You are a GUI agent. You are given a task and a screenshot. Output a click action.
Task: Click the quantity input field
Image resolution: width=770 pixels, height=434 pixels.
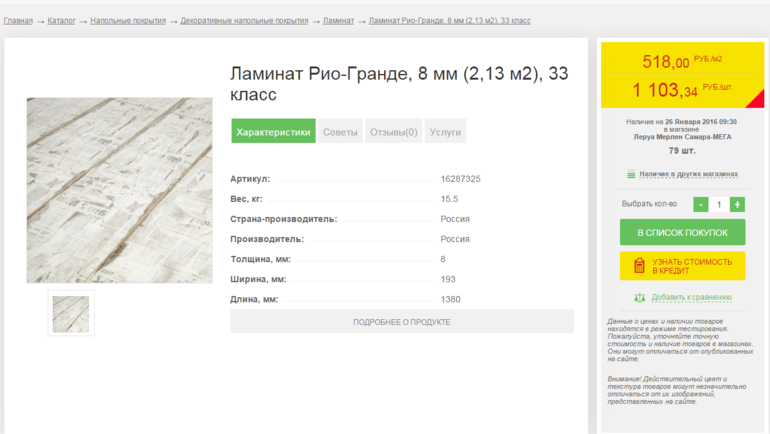coord(718,204)
